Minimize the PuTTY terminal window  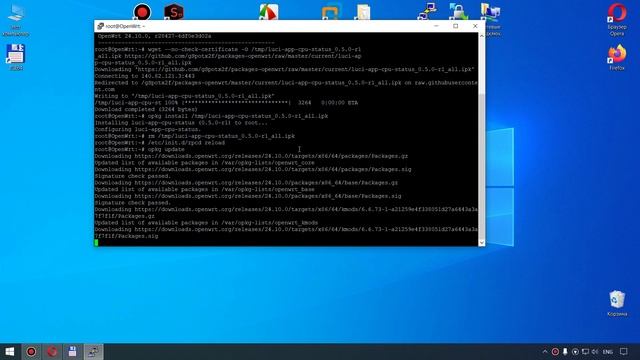(436, 26)
